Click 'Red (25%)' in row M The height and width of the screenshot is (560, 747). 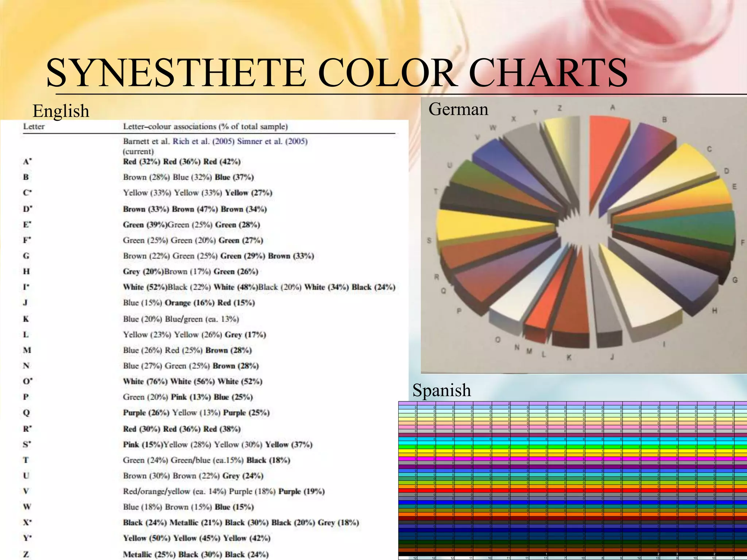click(x=183, y=350)
